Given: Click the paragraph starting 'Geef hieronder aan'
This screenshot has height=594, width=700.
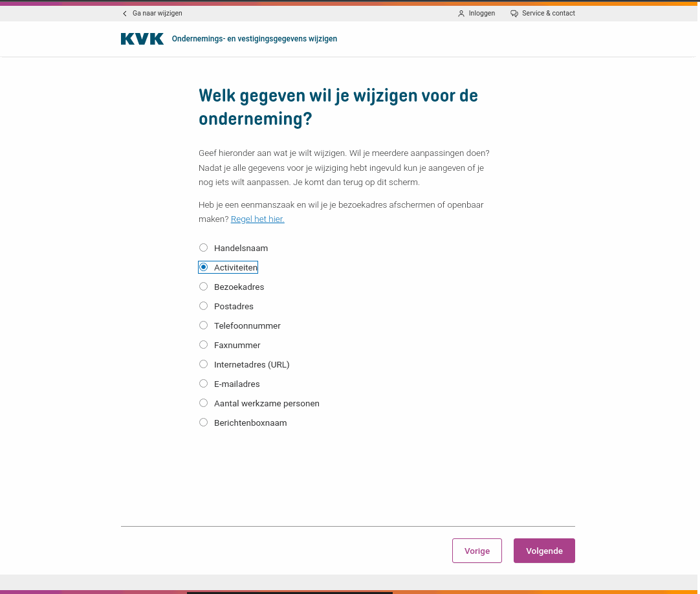Looking at the screenshot, I should pyautogui.click(x=344, y=168).
